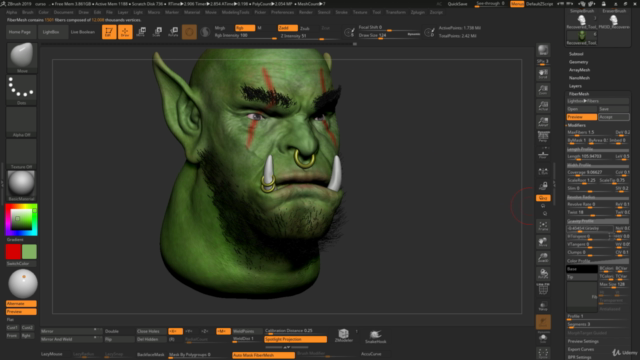Screen dimensions: 640x360
Task: Expand the NanoMesh section
Action: (580, 78)
